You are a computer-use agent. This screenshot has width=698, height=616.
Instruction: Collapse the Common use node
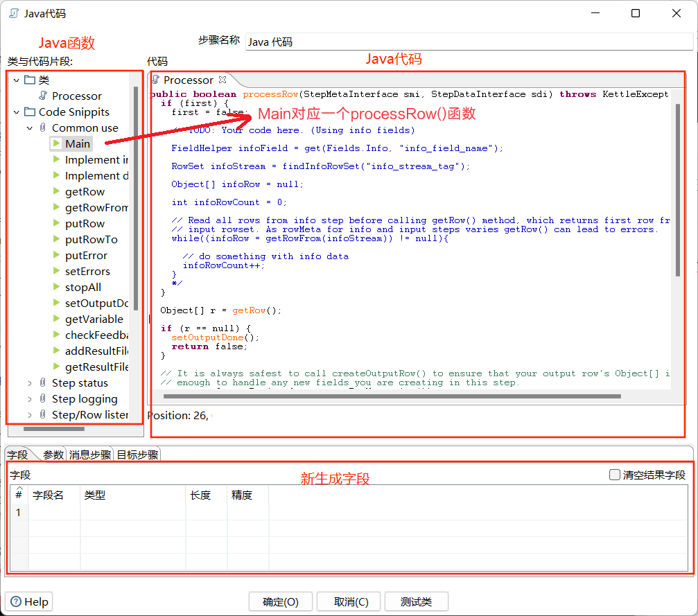coord(30,128)
